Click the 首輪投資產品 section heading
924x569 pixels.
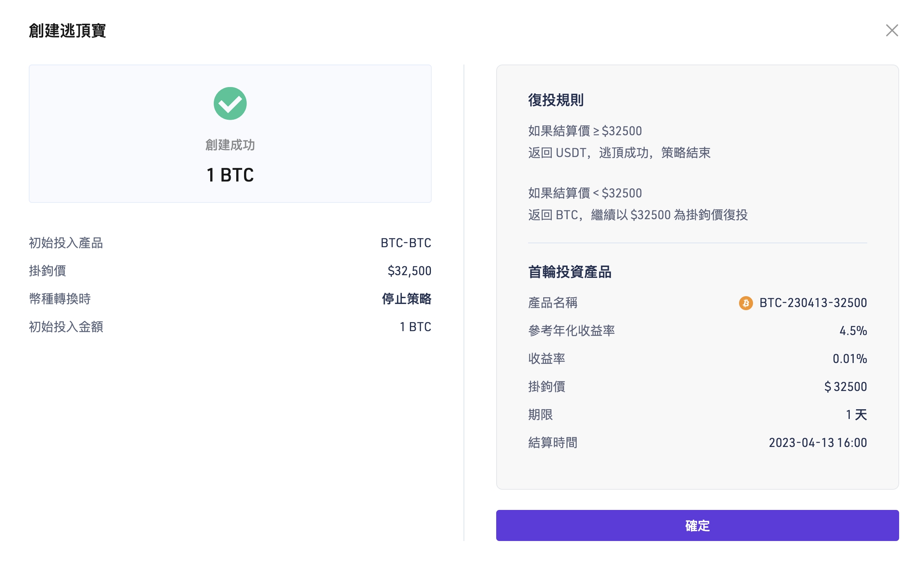tap(570, 272)
